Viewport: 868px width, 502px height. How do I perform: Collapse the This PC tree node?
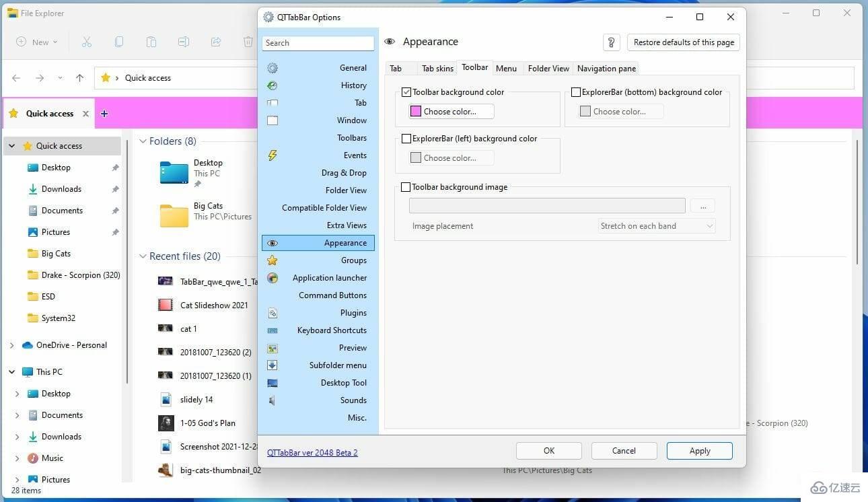click(13, 372)
